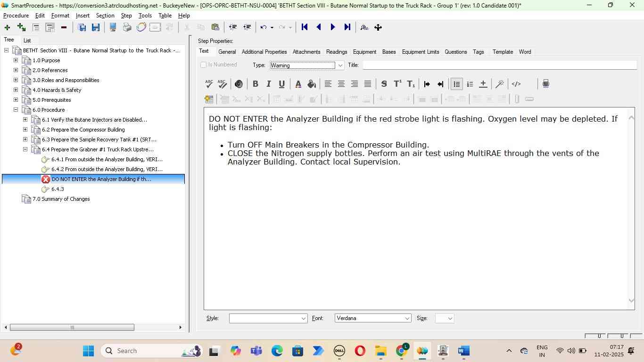Image resolution: width=644 pixels, height=362 pixels.
Task: Collapse the 6.4 Prepare the Grabner node
Action: tap(25, 149)
